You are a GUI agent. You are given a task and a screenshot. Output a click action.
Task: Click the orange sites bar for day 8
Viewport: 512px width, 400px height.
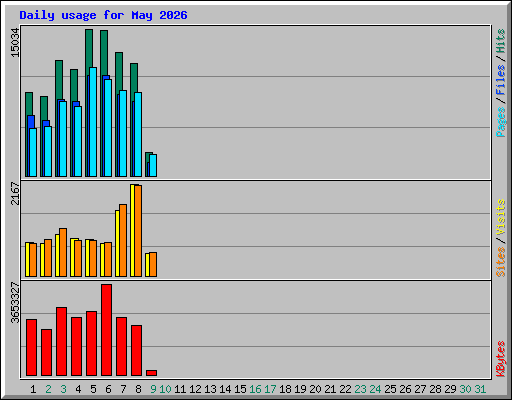pyautogui.click(x=138, y=231)
